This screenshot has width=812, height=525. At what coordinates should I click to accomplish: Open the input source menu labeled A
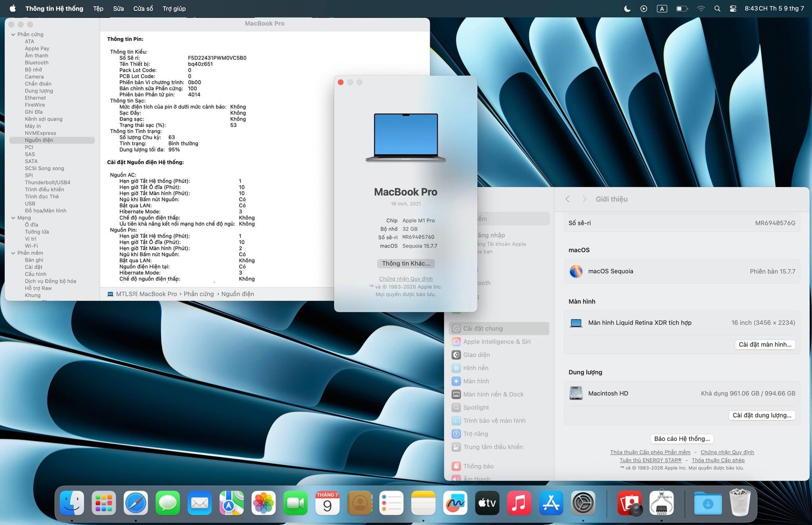662,8
